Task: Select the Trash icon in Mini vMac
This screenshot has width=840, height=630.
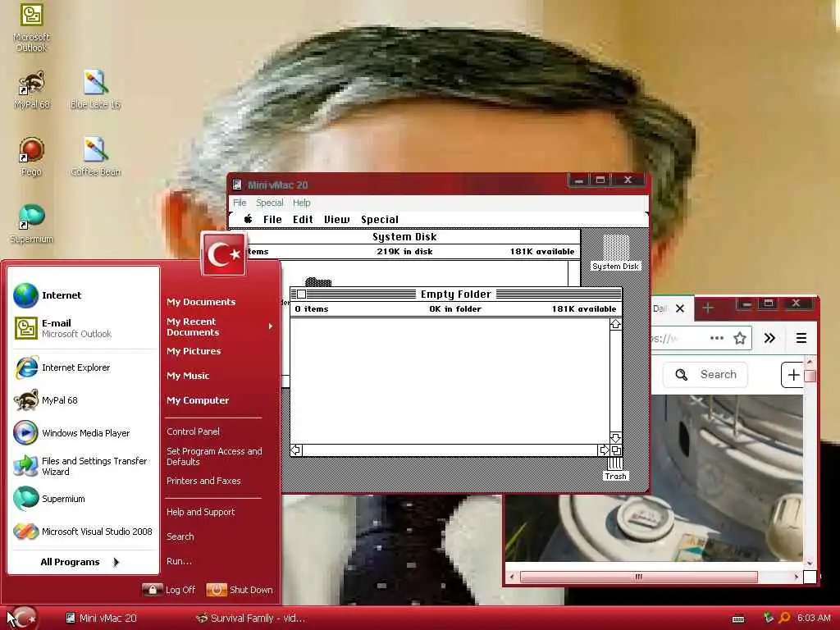Action: 615,469
